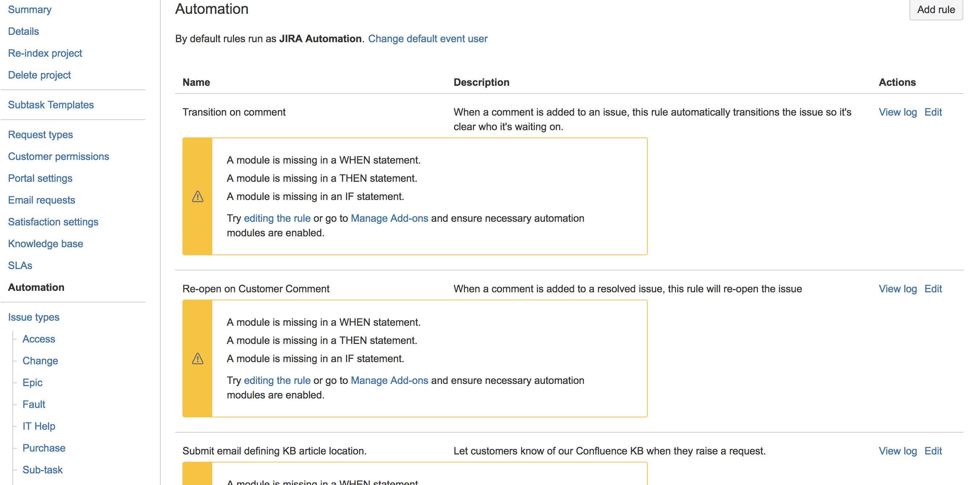This screenshot has height=485, width=980.
Task: Open the Epic issue type
Action: (x=32, y=383)
